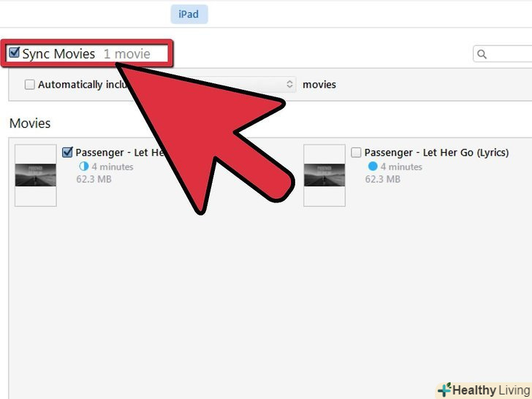The image size is (532, 399).
Task: Click the search field at top right
Action: (503, 54)
